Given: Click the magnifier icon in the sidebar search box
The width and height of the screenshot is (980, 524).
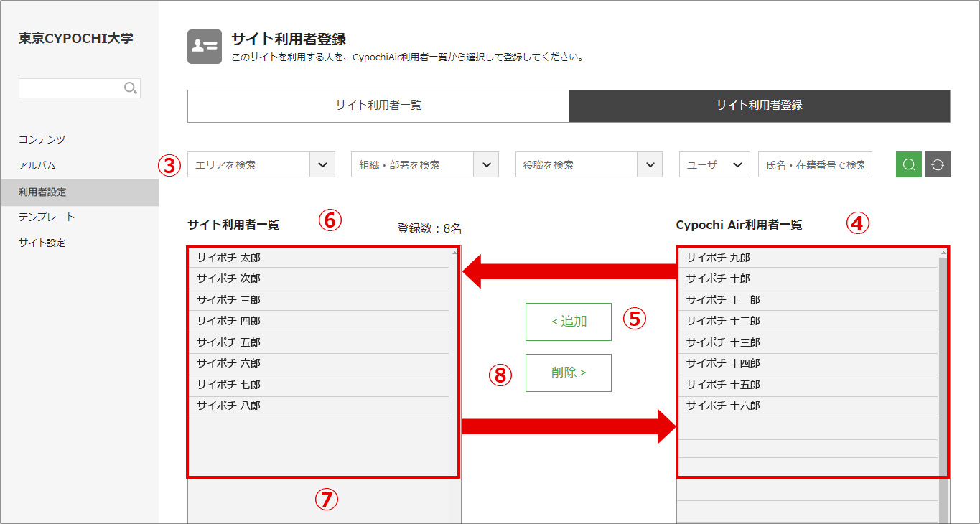Looking at the screenshot, I should [130, 88].
